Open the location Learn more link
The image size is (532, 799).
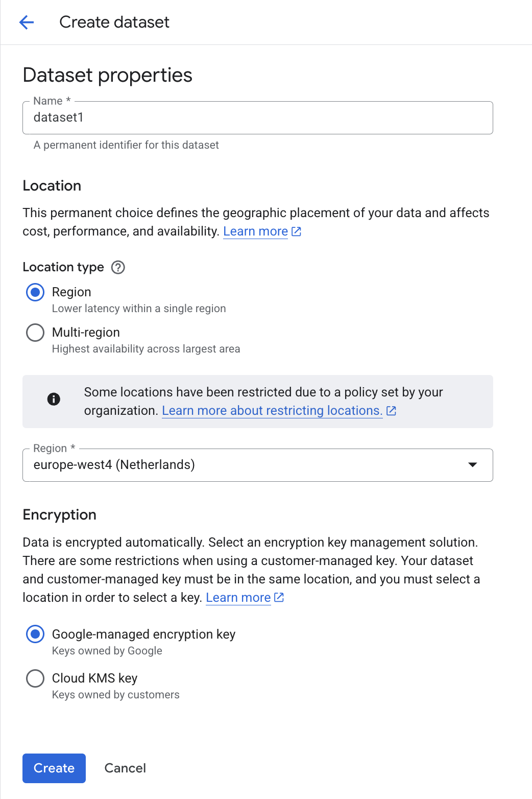coord(255,231)
